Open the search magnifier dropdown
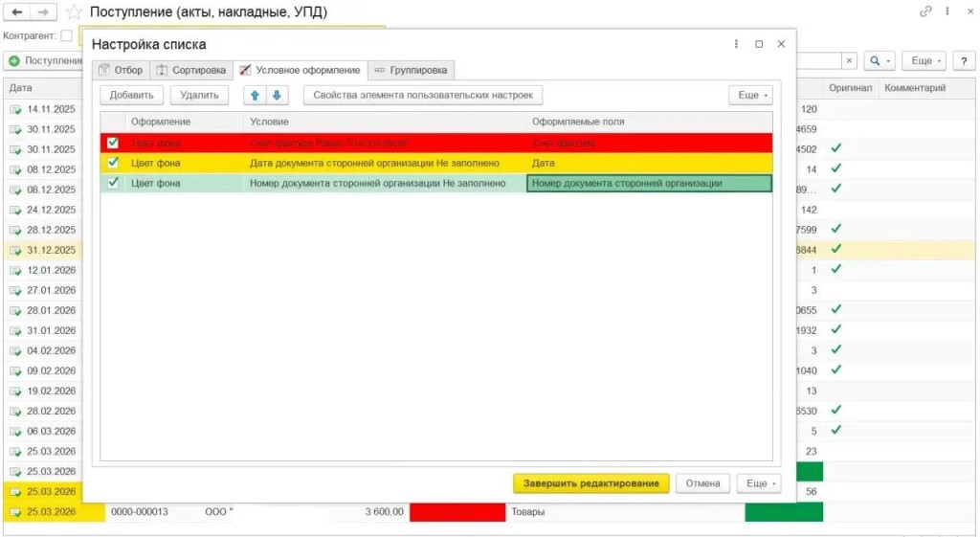 [x=879, y=61]
